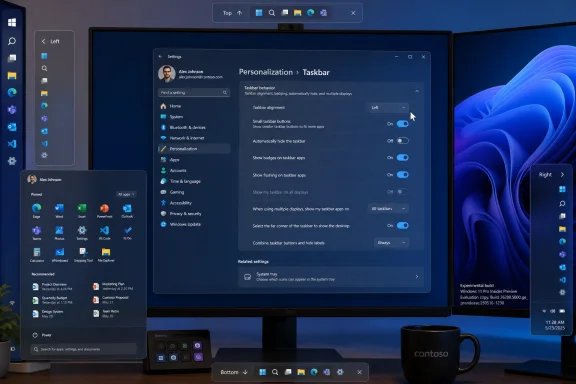This screenshot has height=384, width=576.
Task: Open Teams in Start menu pinned apps
Action: (x=36, y=233)
